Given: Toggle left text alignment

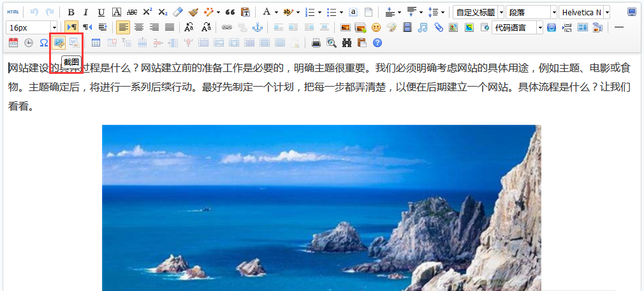Looking at the screenshot, I should pos(123,27).
